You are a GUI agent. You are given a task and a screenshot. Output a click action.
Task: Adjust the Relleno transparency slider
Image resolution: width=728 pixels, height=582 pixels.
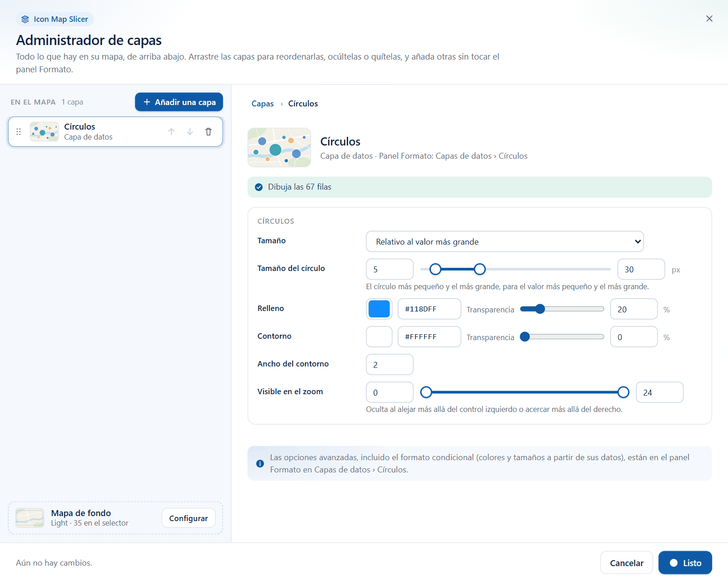pos(562,309)
